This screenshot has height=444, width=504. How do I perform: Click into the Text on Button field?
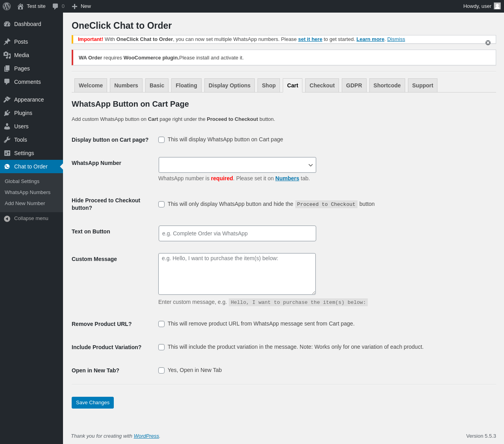pos(237,233)
